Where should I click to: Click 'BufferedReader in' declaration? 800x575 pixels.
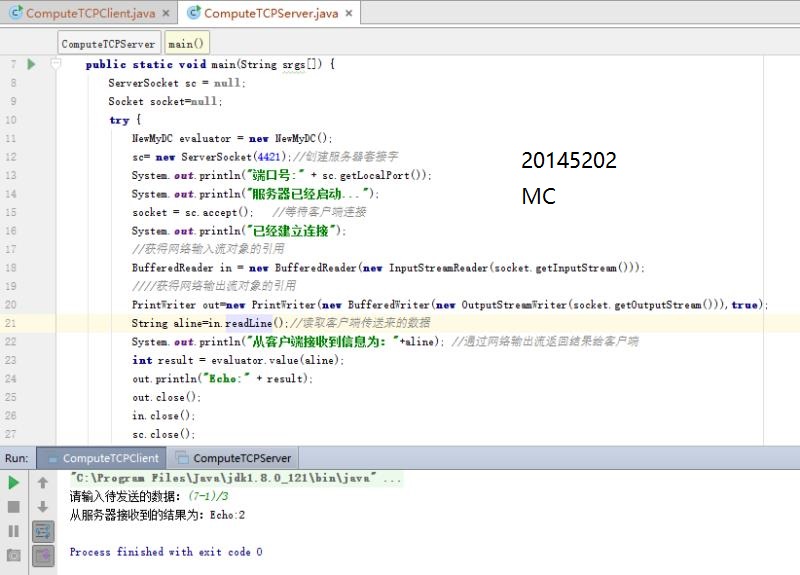coord(182,267)
